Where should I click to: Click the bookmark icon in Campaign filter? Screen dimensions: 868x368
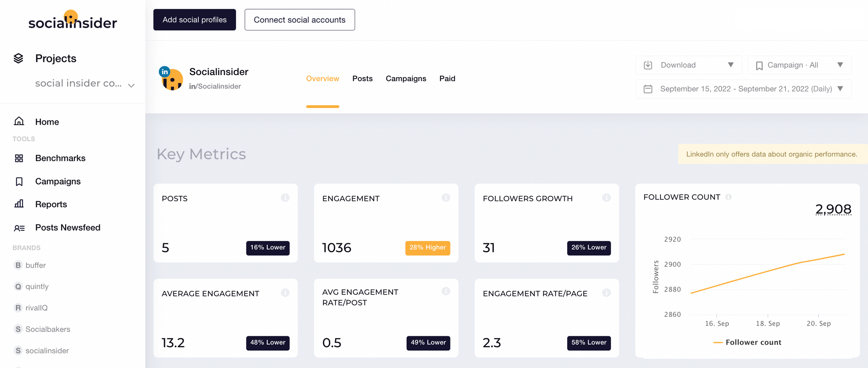[759, 66]
